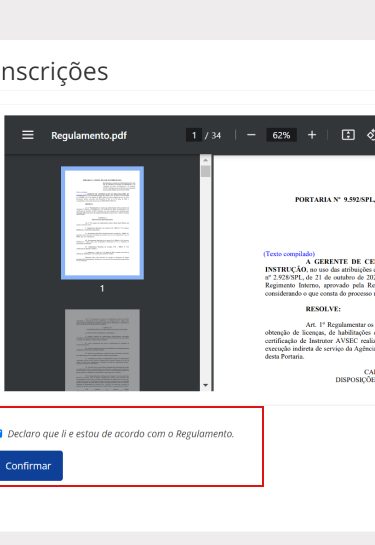Zoom out with the minus icon
Image resolution: width=375 pixels, height=545 pixels.
(x=251, y=135)
